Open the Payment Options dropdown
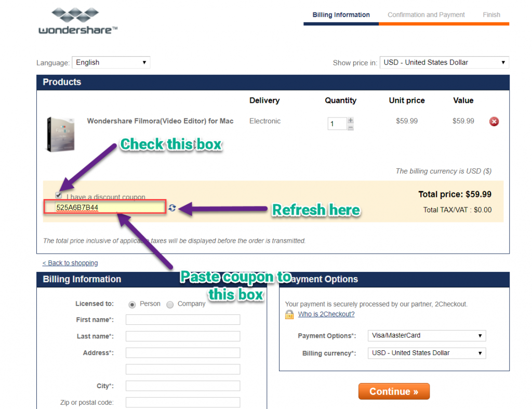Screen dimensions: 532x409 (427, 336)
